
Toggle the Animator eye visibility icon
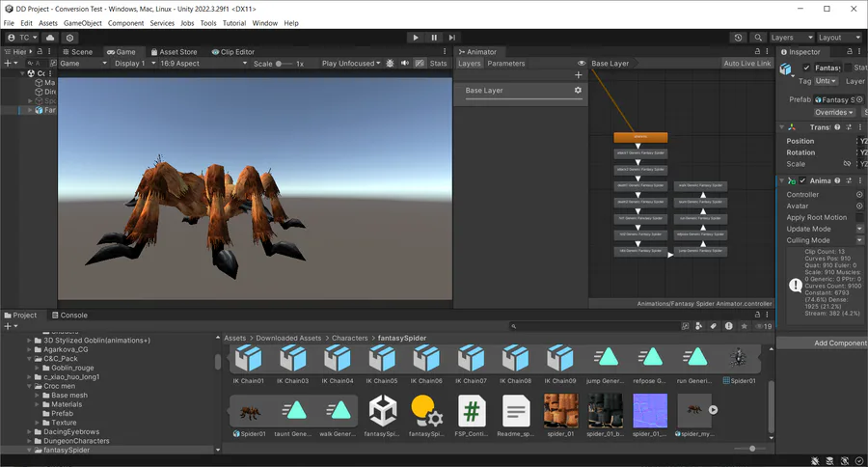[582, 63]
